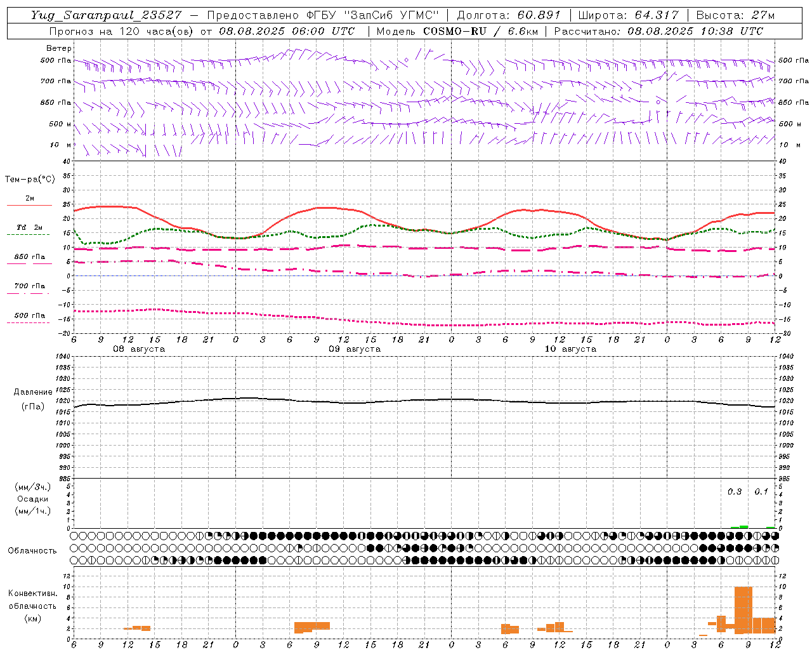Click the Td 2м legend entry
Image resolution: width=812 pixels, height=650 pixels.
29,227
